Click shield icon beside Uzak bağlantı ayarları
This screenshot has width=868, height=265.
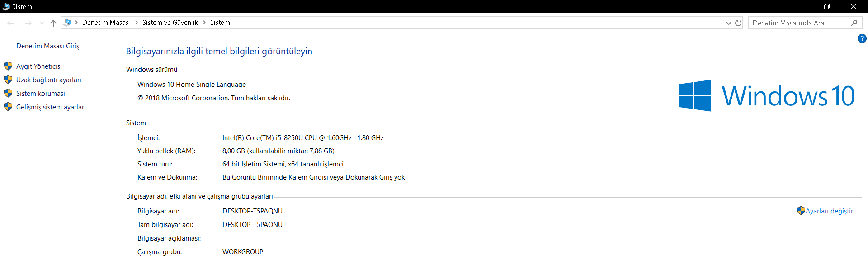click(x=8, y=80)
